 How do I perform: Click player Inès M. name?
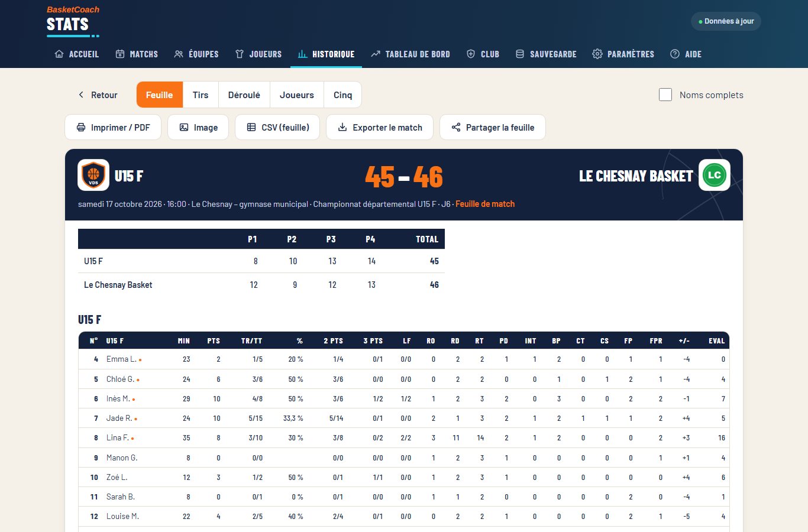[x=118, y=398]
